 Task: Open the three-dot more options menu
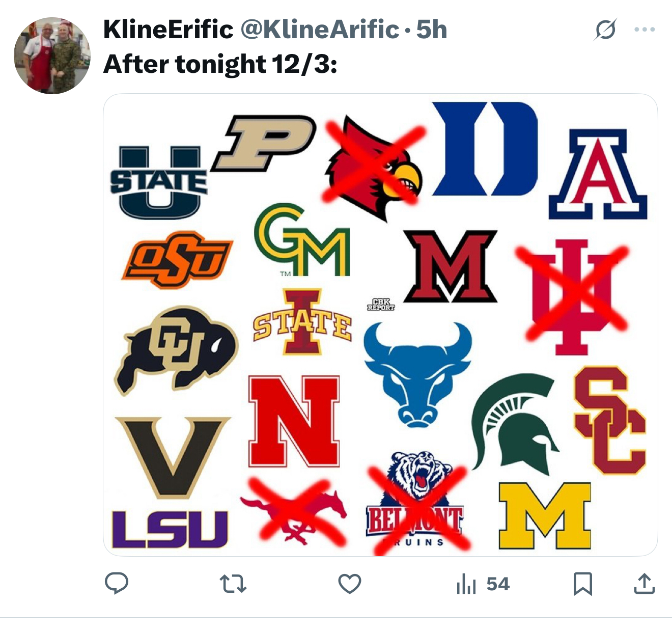645,30
